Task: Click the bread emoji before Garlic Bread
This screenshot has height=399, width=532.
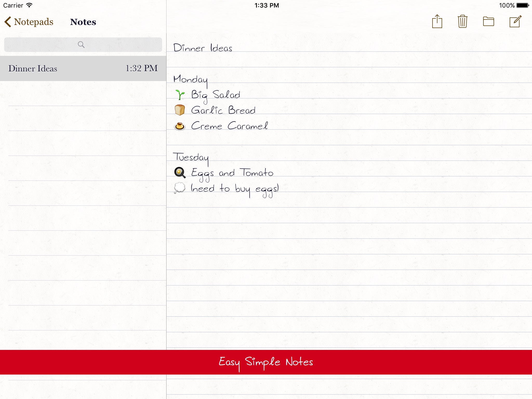Action: [180, 110]
